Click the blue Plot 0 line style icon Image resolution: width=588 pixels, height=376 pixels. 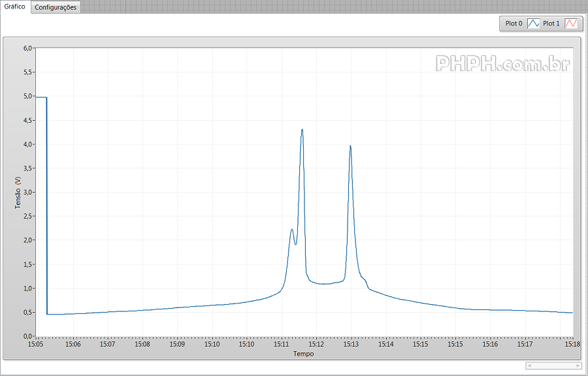tap(533, 23)
